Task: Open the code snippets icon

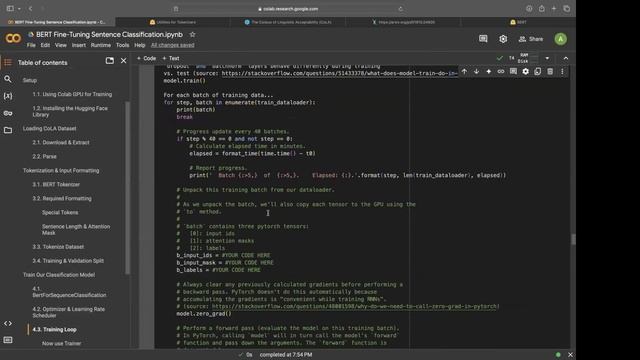Action: click(x=8, y=323)
